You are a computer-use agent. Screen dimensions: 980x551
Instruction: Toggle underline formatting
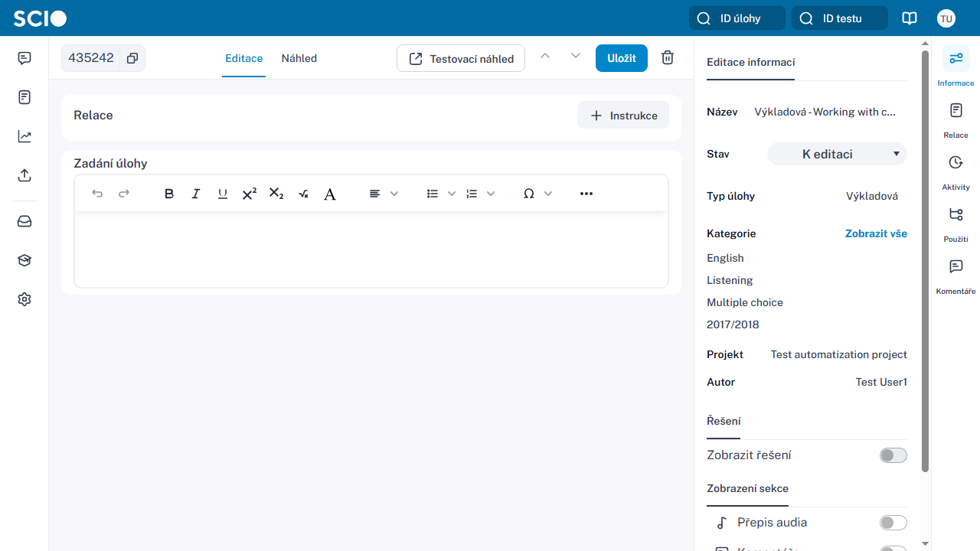click(223, 194)
